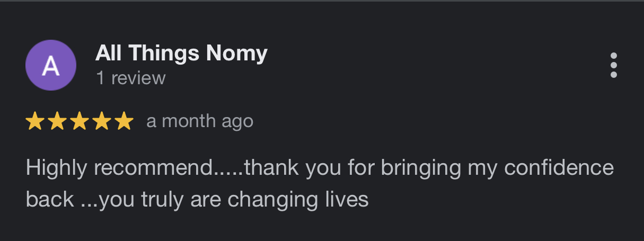Open the three-dot more options menu
Image resolution: width=644 pixels, height=241 pixels.
(614, 65)
